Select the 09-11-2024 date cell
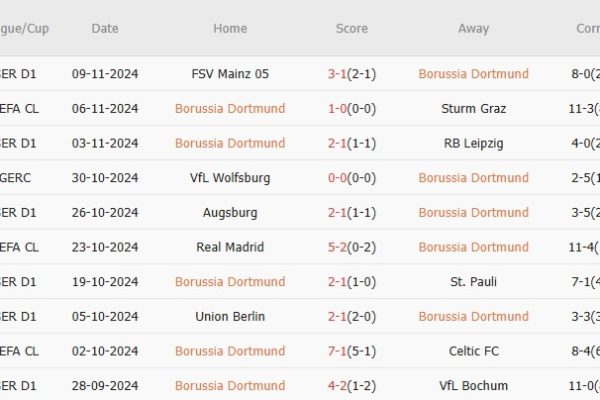This screenshot has height=400, width=600. point(105,74)
